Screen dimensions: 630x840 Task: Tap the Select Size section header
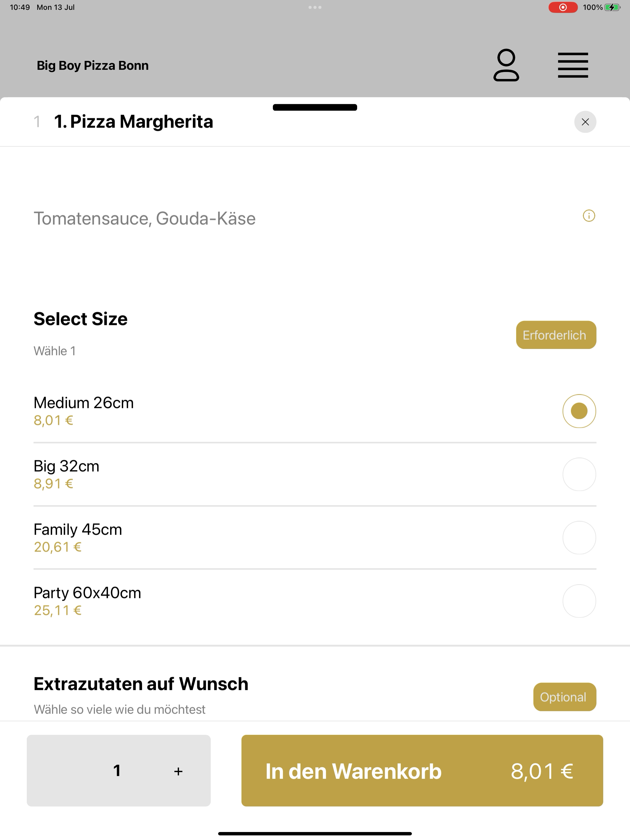81,319
